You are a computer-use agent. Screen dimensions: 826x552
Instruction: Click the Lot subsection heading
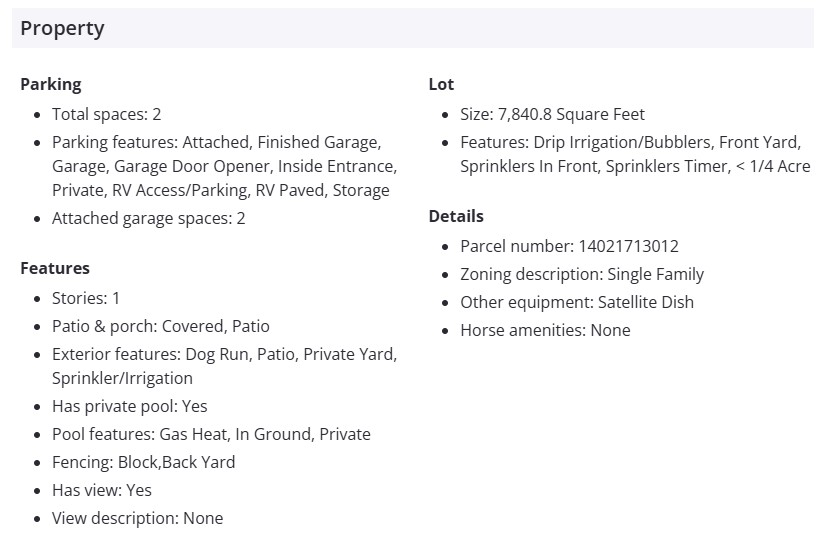point(441,84)
